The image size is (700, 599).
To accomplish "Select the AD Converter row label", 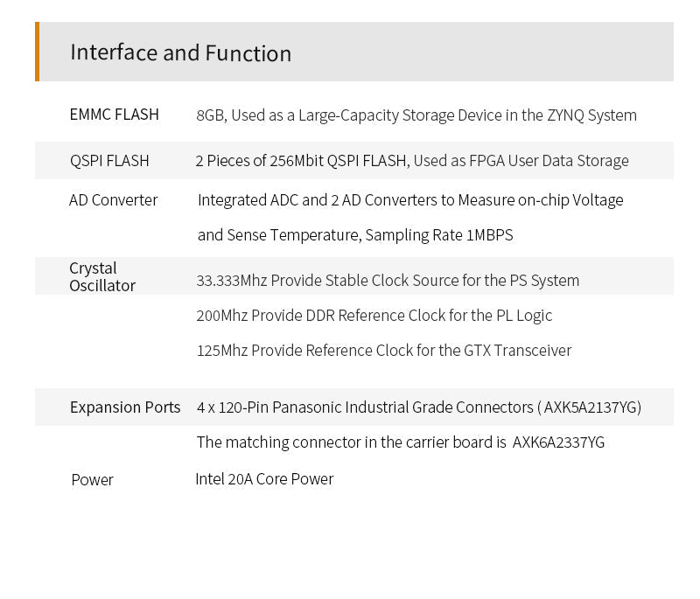I will tap(113, 200).
